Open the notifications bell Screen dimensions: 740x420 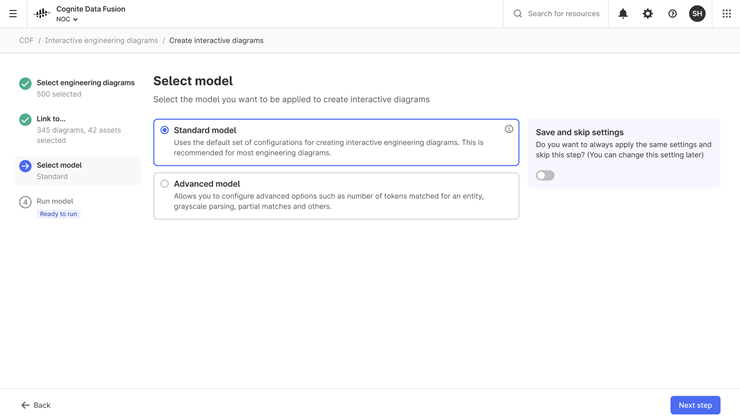point(623,14)
